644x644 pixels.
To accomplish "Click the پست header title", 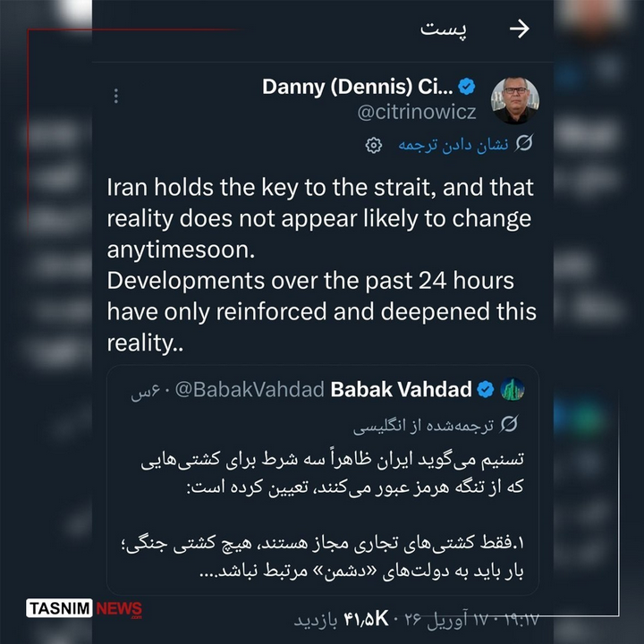I will pos(445,30).
